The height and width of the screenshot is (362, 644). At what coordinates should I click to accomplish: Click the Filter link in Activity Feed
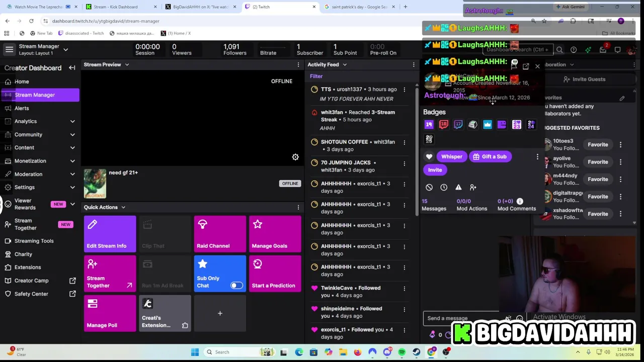coord(316,76)
